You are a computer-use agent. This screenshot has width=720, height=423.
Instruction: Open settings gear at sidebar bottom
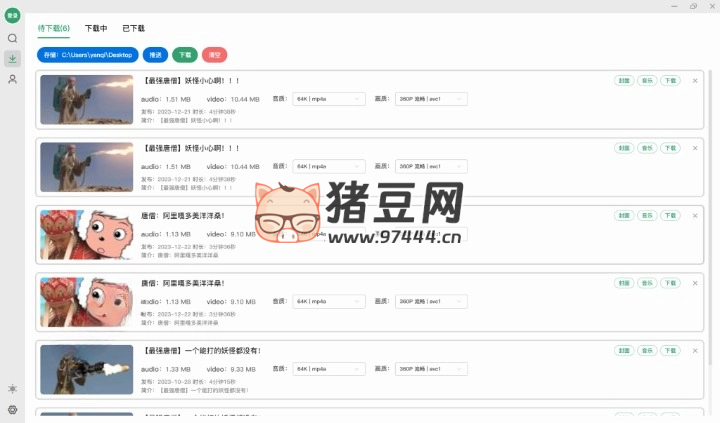12,409
